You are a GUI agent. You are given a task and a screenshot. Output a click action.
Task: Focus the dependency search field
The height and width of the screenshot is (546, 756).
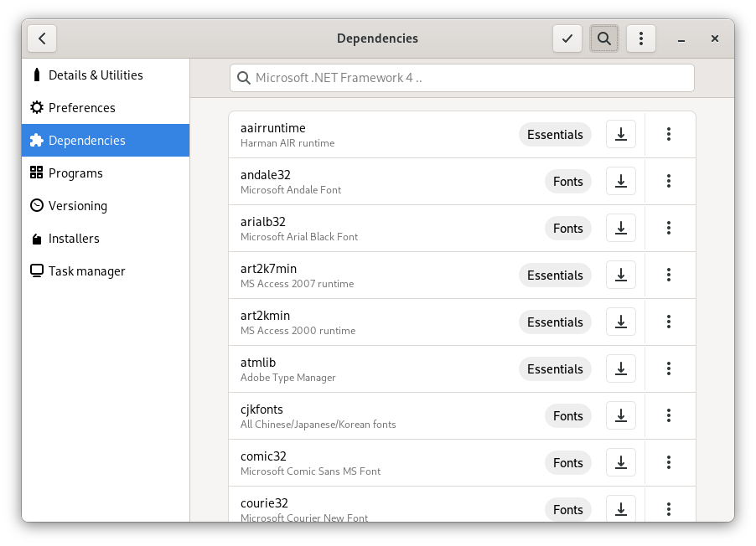(x=462, y=78)
